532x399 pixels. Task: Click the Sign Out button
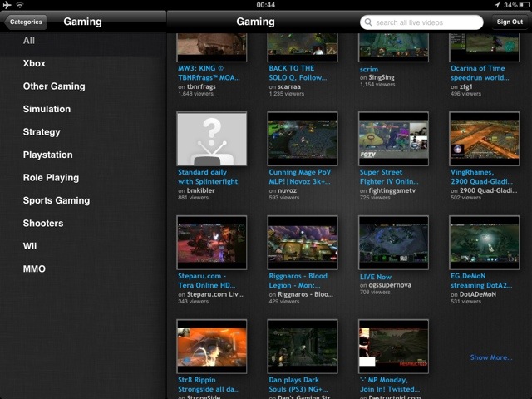pos(510,22)
